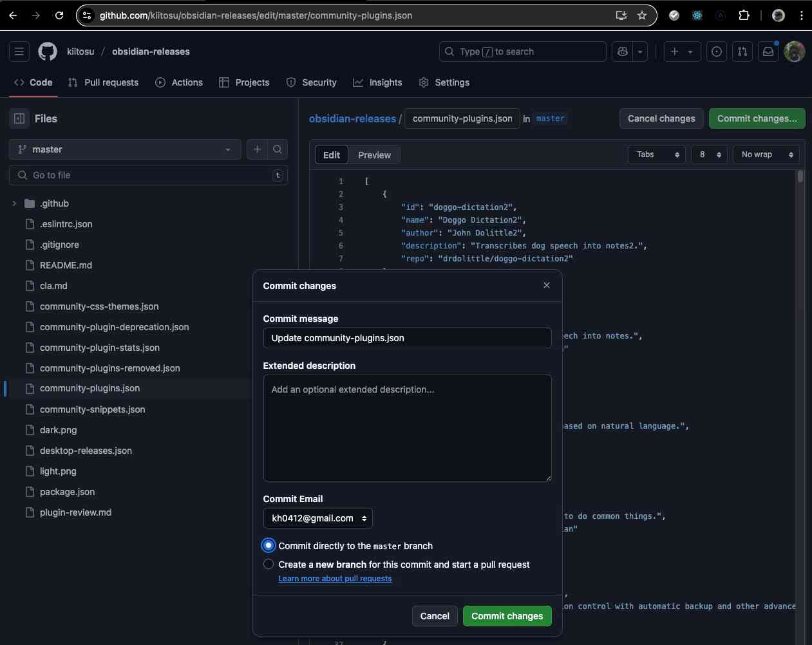
Task: Expand the .github folder
Action: coord(14,203)
